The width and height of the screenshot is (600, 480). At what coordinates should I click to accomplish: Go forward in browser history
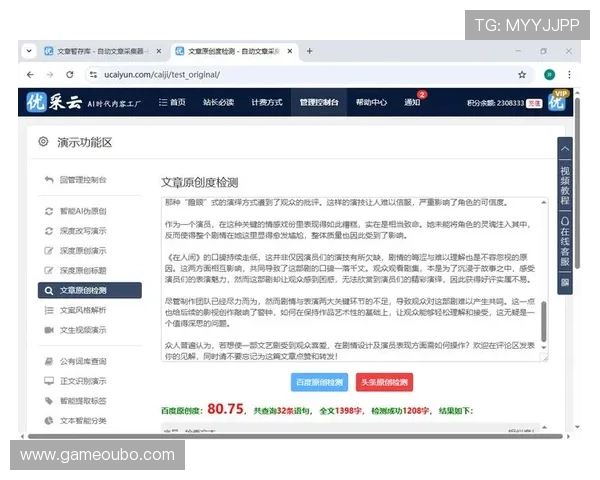point(50,75)
